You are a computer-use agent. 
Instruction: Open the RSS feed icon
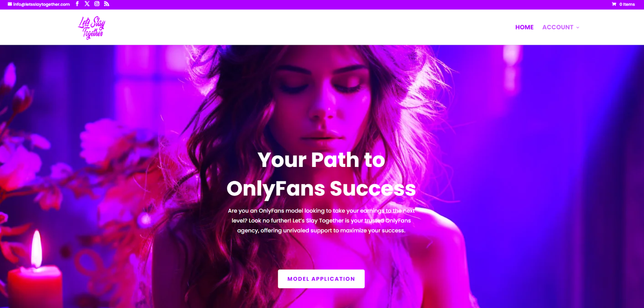pos(107,4)
